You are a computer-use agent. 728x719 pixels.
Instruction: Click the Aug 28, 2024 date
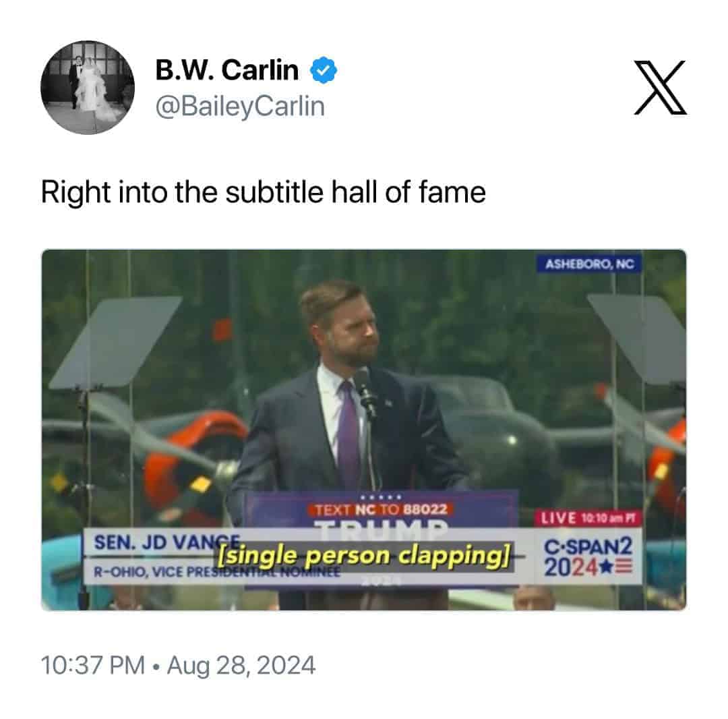click(241, 664)
